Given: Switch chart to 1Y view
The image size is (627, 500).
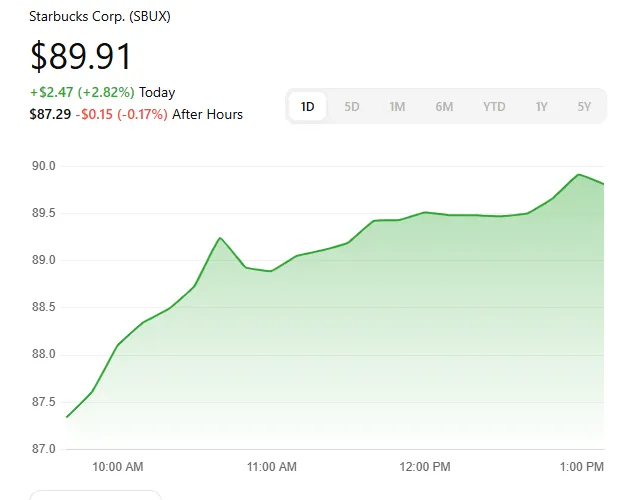Looking at the screenshot, I should point(541,106).
